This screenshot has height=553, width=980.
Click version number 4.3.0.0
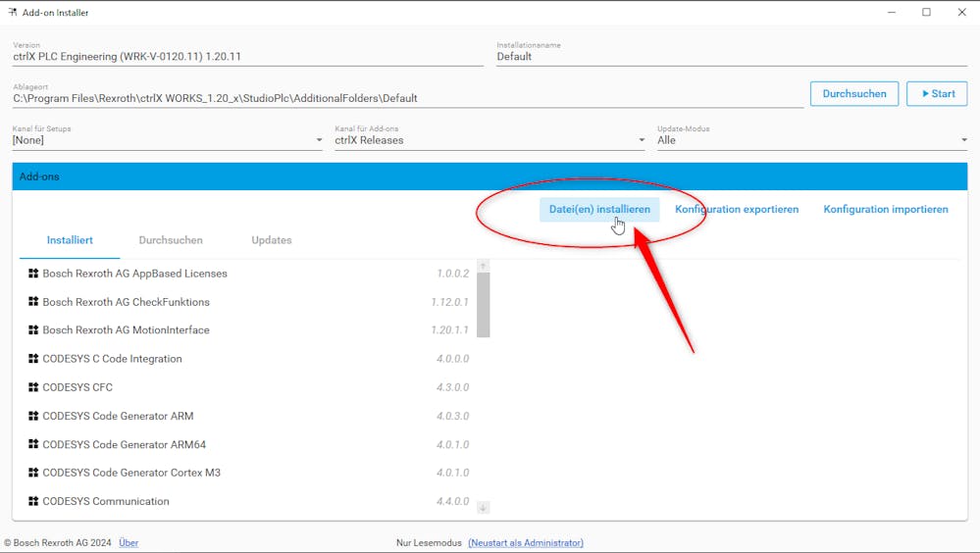point(453,386)
